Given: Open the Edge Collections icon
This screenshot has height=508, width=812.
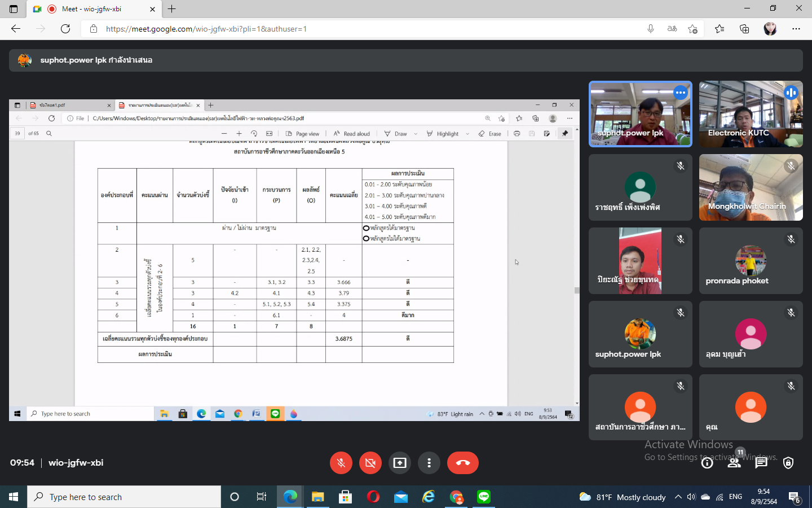Looking at the screenshot, I should 744,29.
